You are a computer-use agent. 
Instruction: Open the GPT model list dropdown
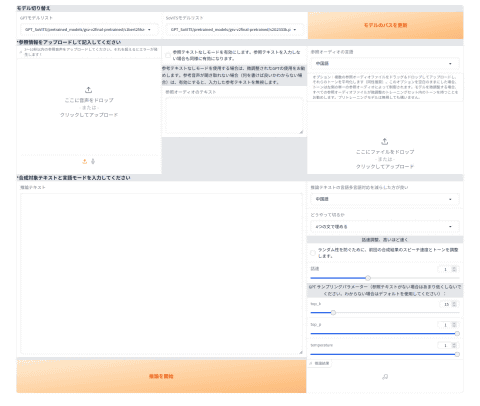pyautogui.click(x=88, y=30)
